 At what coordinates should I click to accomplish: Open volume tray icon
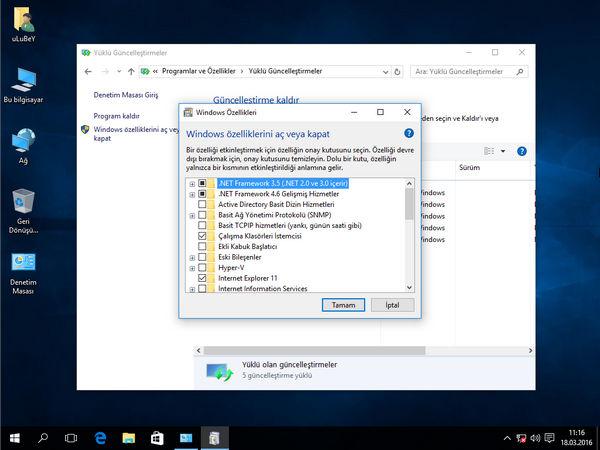click(x=535, y=438)
